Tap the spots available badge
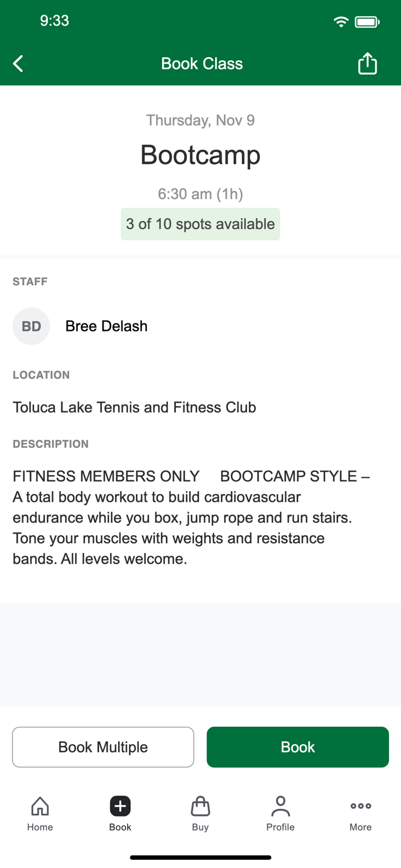 click(x=200, y=224)
